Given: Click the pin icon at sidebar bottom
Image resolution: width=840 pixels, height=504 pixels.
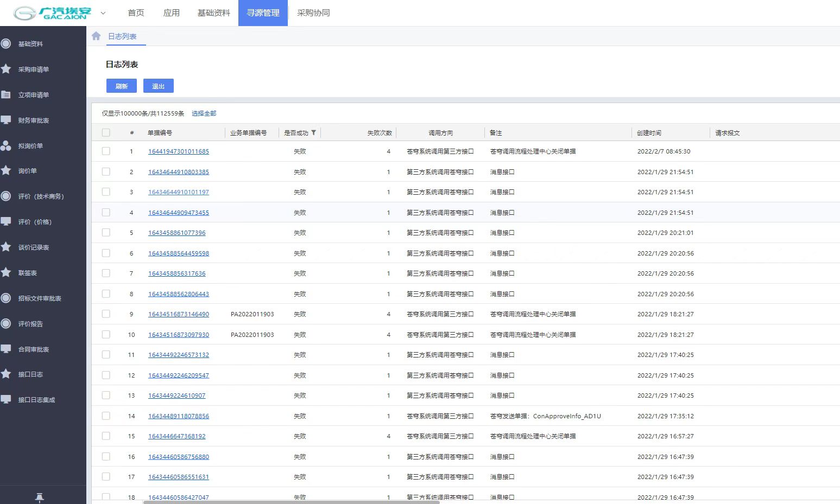Looking at the screenshot, I should point(39,497).
